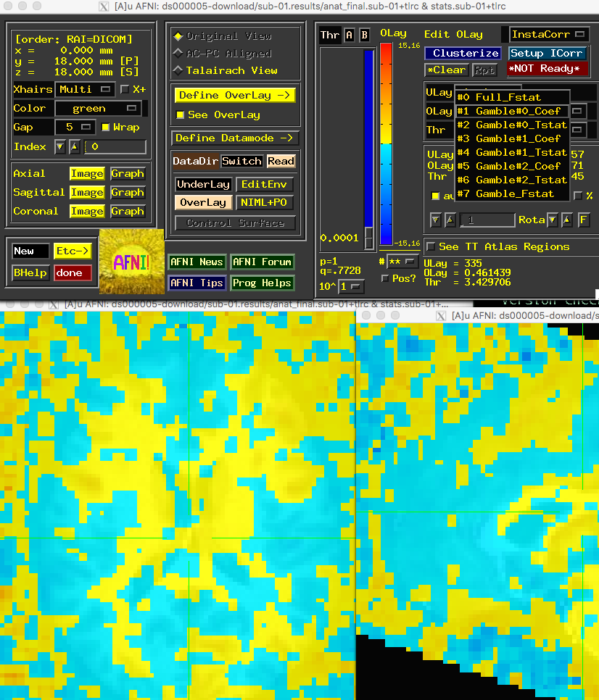Enable the Pos? checkbox
599x700 pixels.
click(385, 278)
